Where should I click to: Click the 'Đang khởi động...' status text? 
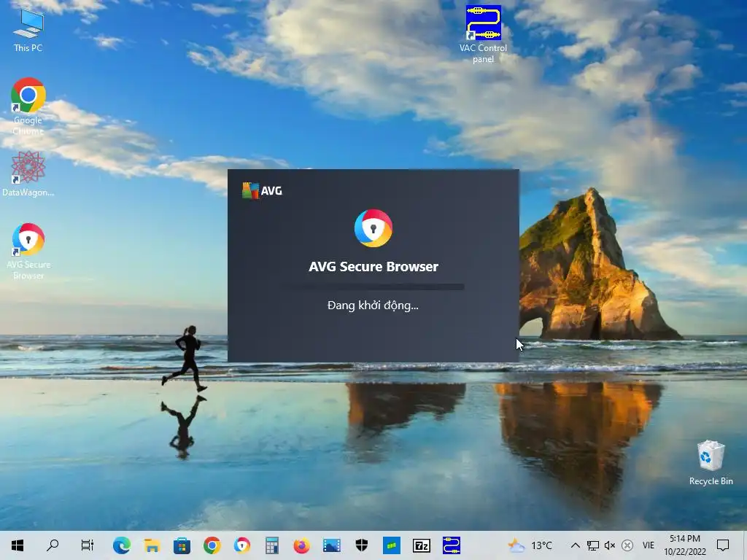point(373,306)
